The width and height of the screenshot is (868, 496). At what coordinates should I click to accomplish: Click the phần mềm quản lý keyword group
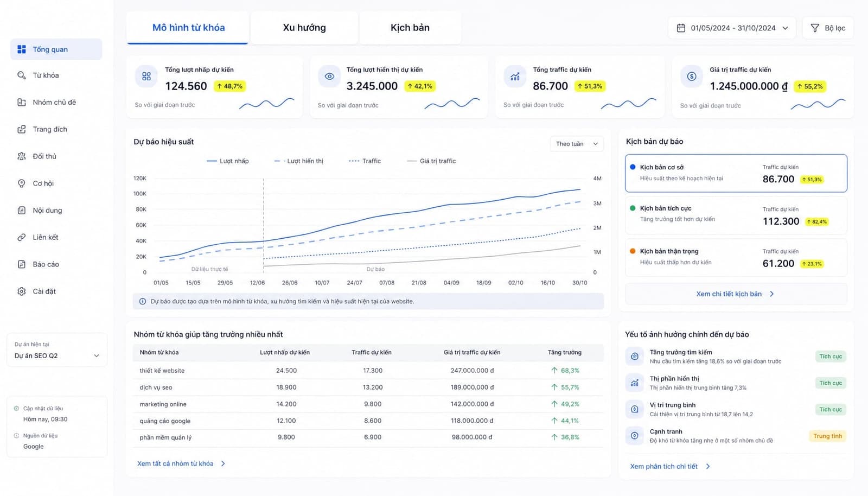pos(165,437)
